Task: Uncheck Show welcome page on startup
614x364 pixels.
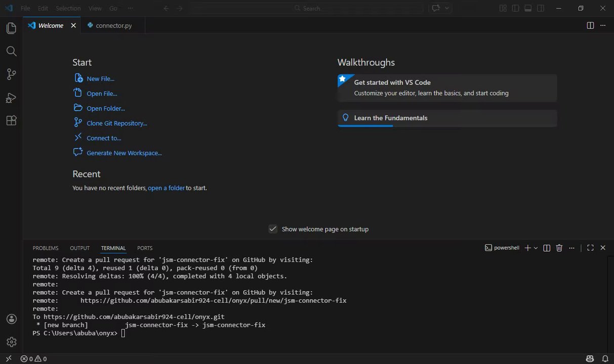Action: click(273, 229)
